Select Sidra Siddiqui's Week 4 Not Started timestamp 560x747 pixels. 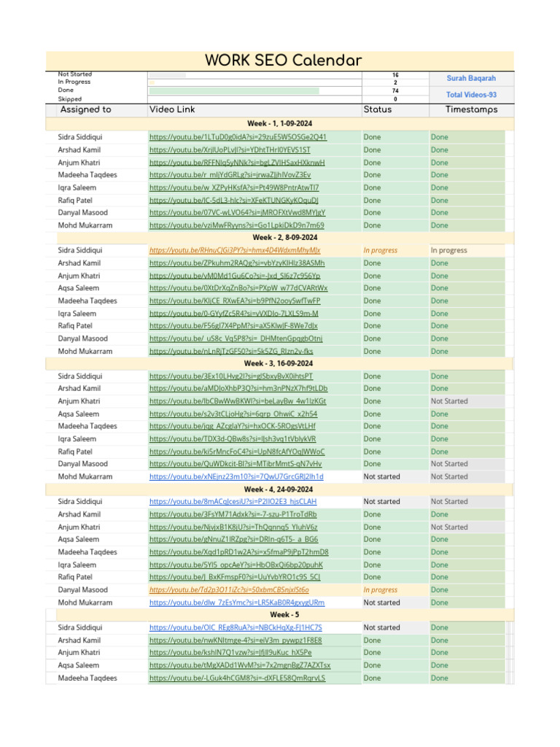coord(467,502)
